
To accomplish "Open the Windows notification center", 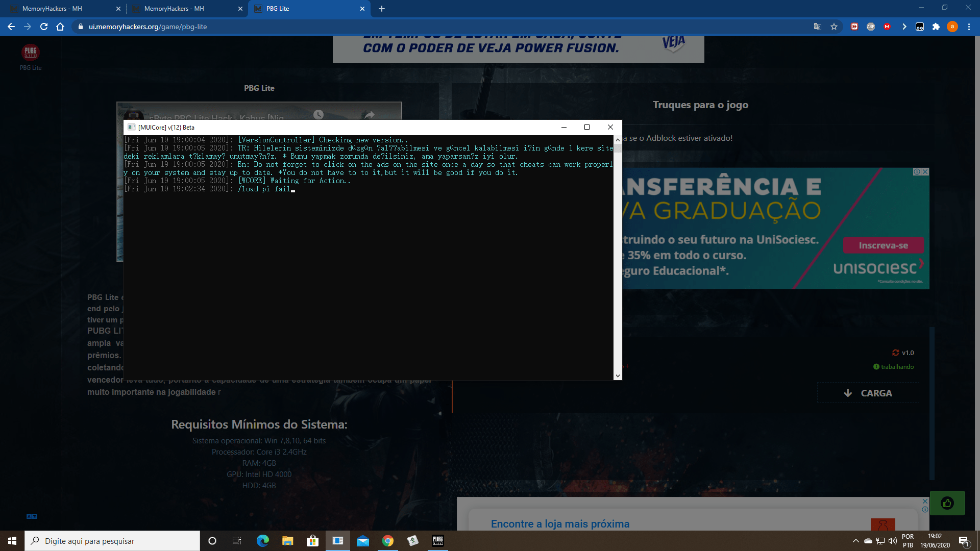I will click(964, 541).
